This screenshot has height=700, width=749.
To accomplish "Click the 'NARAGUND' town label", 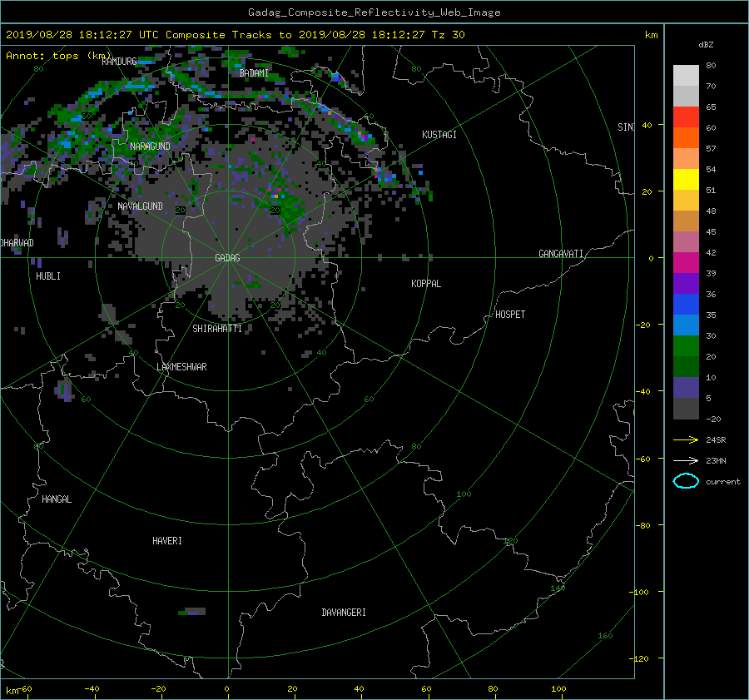I will coord(150,146).
